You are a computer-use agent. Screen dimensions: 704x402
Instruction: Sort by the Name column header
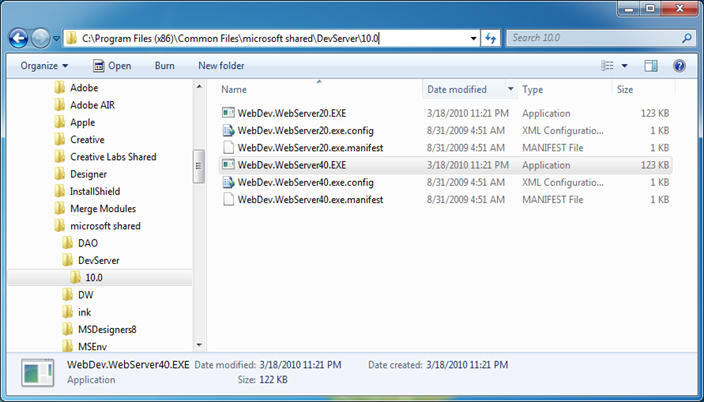click(x=234, y=89)
